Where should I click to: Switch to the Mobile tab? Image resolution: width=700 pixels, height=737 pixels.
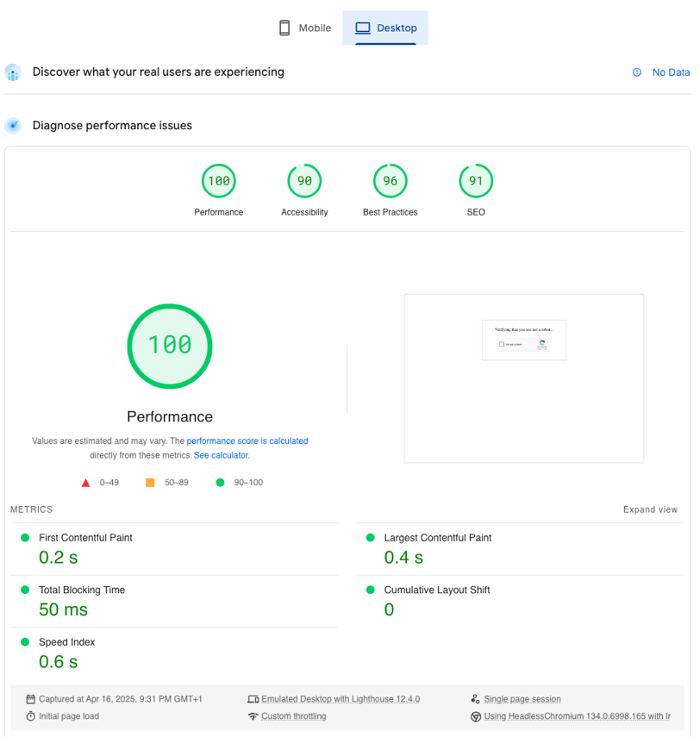pos(305,28)
